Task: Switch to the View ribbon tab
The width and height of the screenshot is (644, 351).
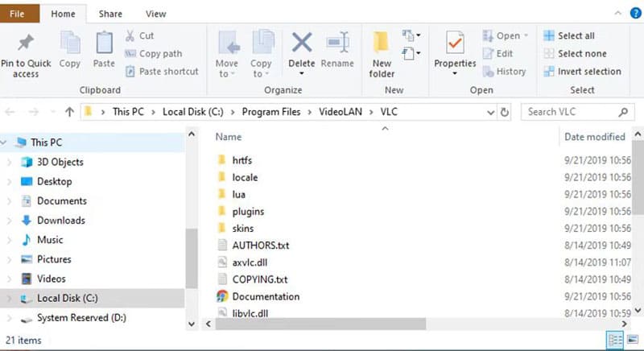Action: tap(156, 14)
